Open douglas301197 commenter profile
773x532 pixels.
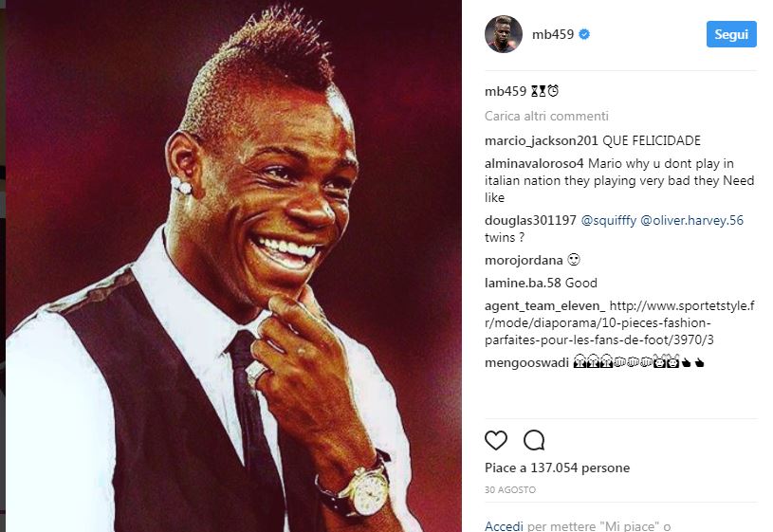click(x=530, y=220)
